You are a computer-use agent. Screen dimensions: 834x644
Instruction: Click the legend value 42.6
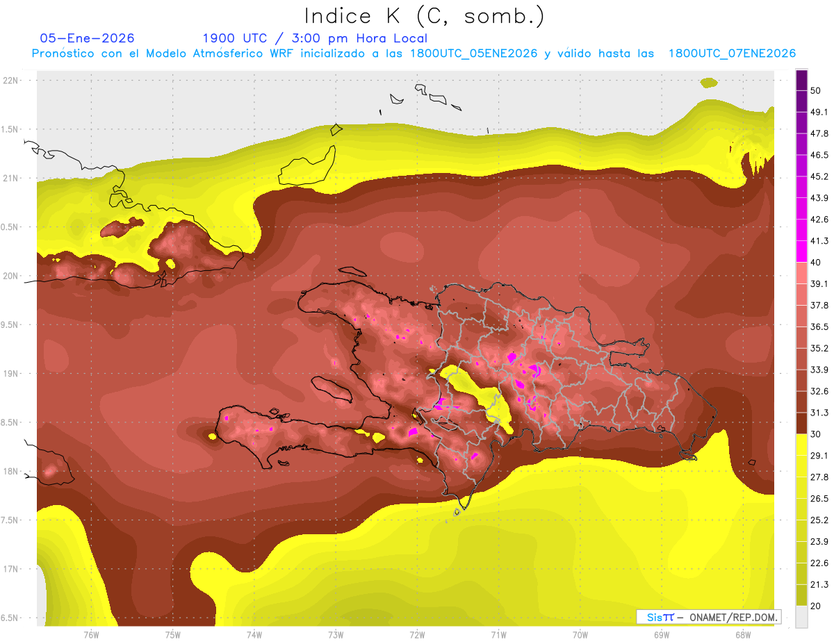(819, 220)
